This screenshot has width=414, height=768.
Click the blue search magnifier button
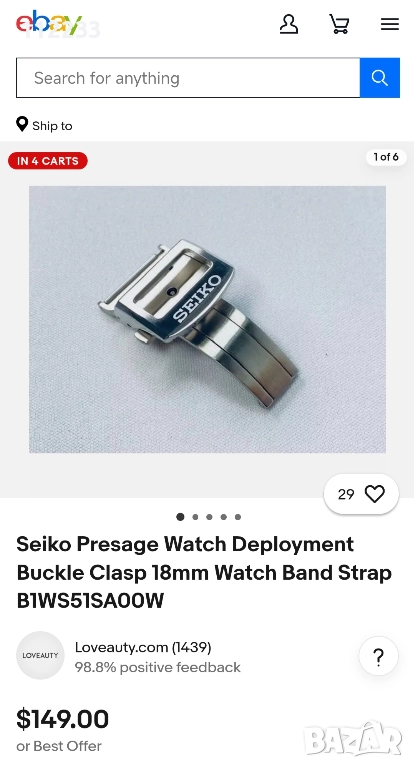coord(380,78)
